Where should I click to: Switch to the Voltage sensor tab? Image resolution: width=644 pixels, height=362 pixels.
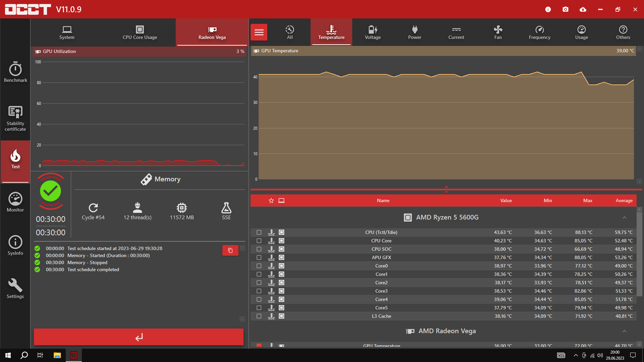pos(373,32)
